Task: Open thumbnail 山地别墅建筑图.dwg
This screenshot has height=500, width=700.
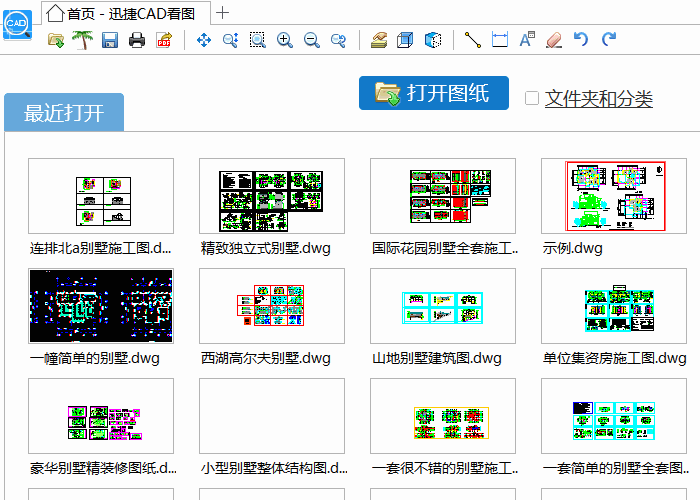Action: [443, 306]
